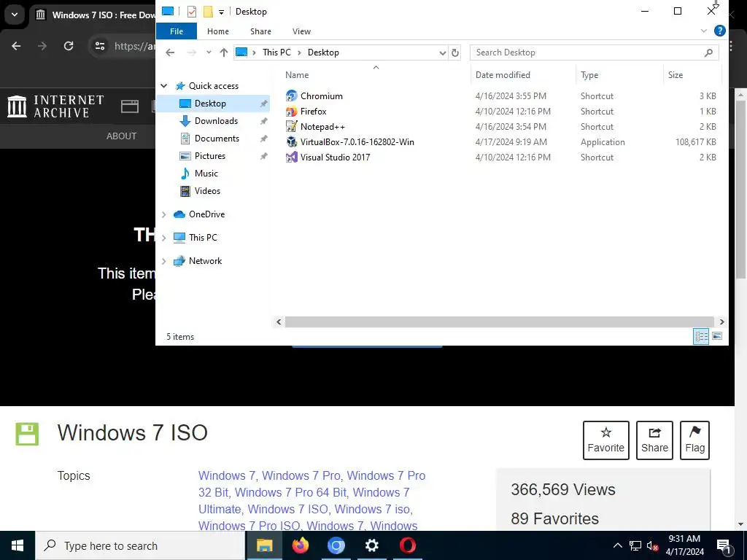
Task: Click the taskbar search box
Action: pos(140,545)
